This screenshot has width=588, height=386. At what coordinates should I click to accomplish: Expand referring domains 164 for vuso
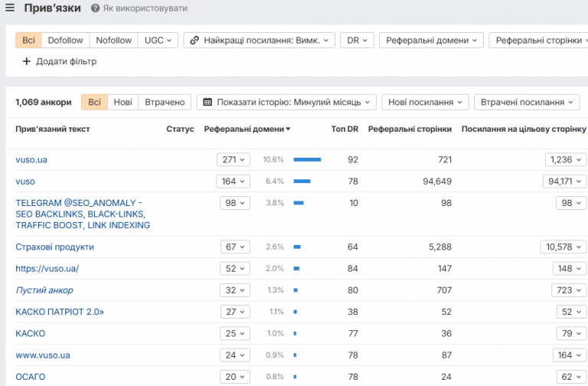pos(233,182)
